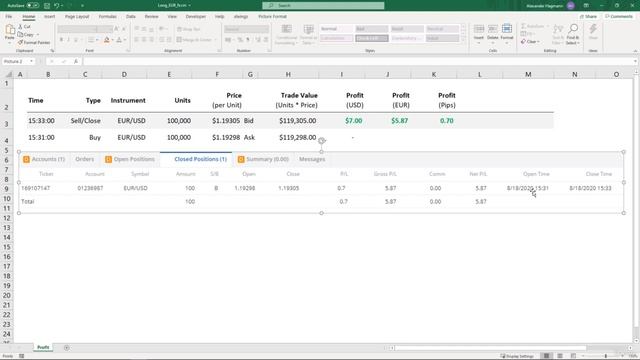Open the Copy dropdown arrow
Screen dimensions: 640x360
(38, 35)
